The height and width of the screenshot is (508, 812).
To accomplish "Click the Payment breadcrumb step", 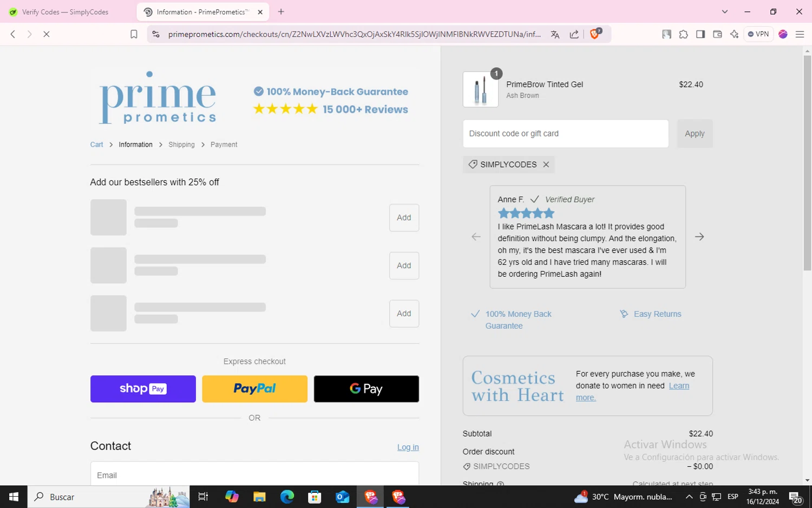I will 224,145.
